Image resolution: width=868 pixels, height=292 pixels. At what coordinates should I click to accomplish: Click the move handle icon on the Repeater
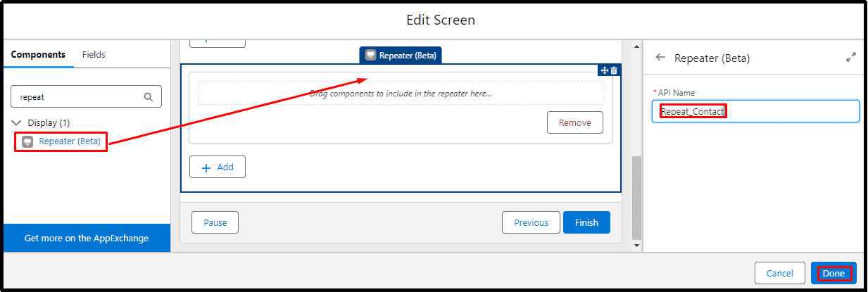tap(604, 70)
